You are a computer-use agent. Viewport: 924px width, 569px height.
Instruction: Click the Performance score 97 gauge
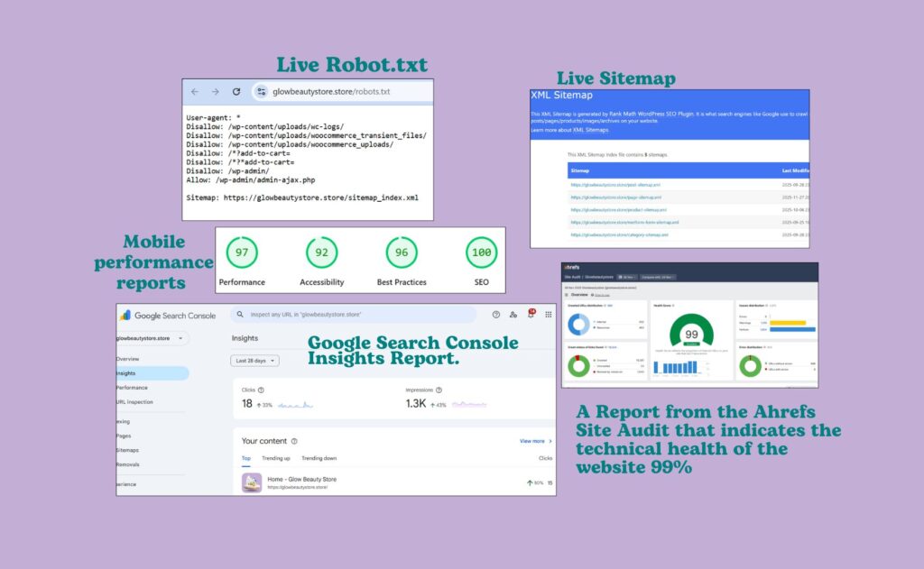point(242,252)
